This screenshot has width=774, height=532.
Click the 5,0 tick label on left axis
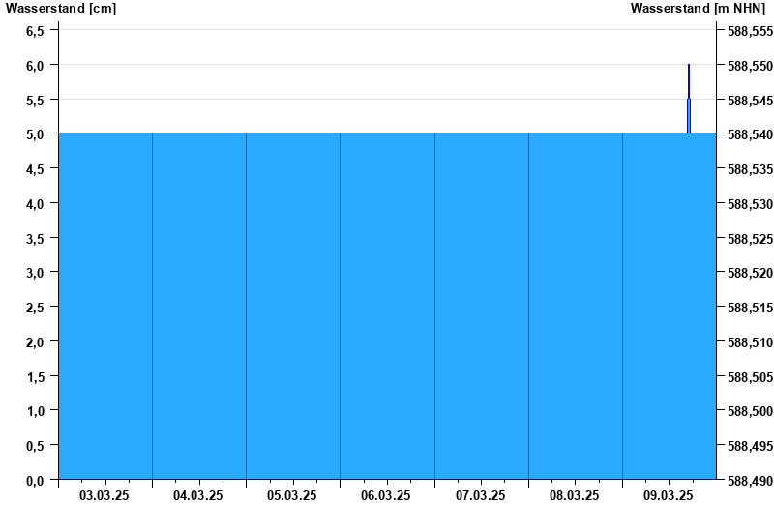(x=34, y=134)
